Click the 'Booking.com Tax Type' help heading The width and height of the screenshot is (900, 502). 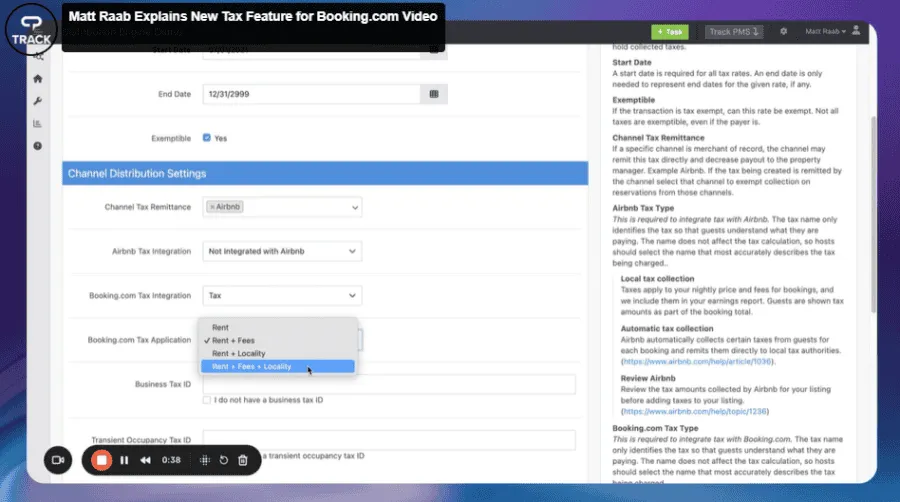(655, 428)
